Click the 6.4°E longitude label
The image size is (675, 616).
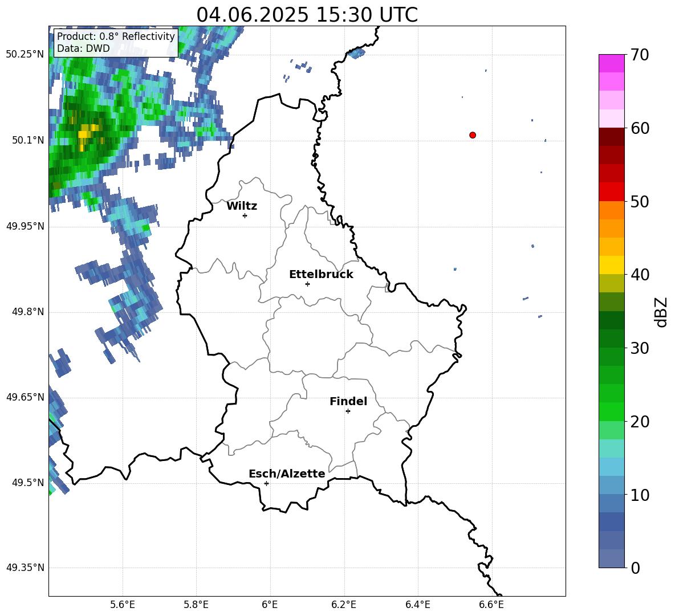coord(418,605)
